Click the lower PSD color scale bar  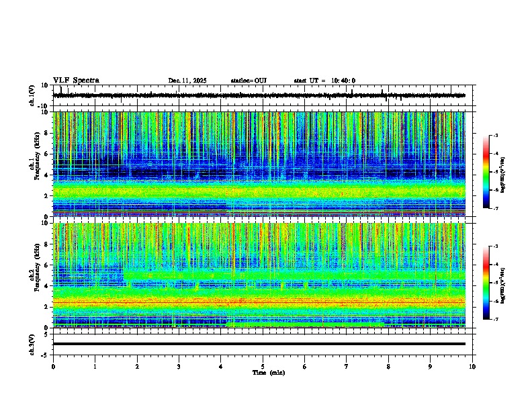click(x=486, y=283)
